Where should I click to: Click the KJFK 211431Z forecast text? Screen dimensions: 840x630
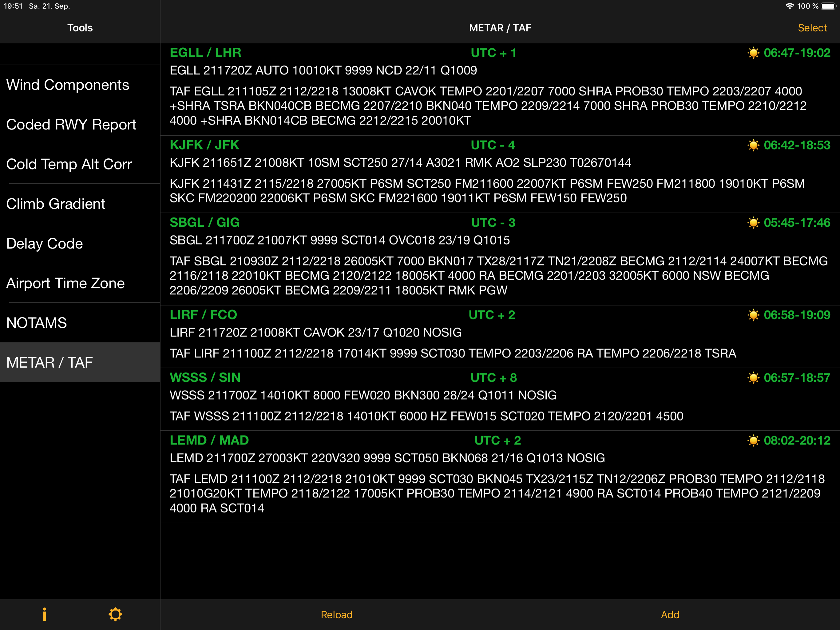pos(487,191)
